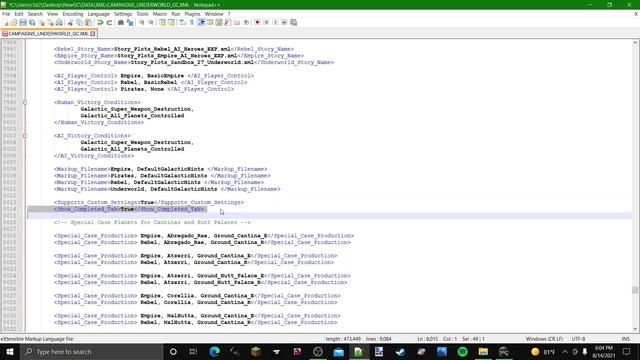
Task: Select the CAMPAIGNS_UNDERWORLD_GC.XML tab
Action: [48, 33]
